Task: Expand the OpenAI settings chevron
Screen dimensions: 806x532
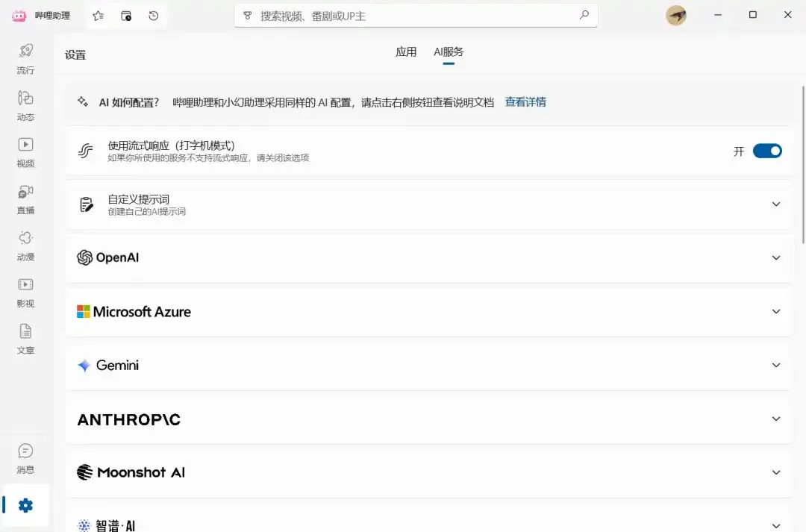Action: (x=776, y=257)
